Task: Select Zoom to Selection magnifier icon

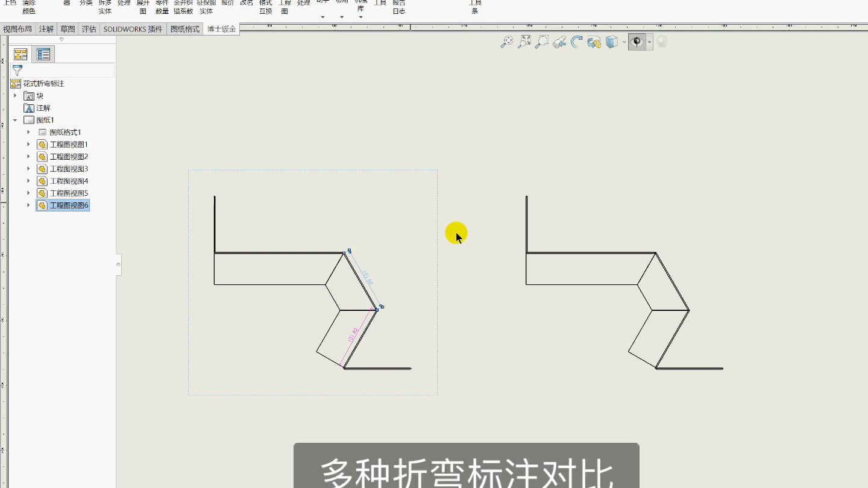Action: (542, 42)
